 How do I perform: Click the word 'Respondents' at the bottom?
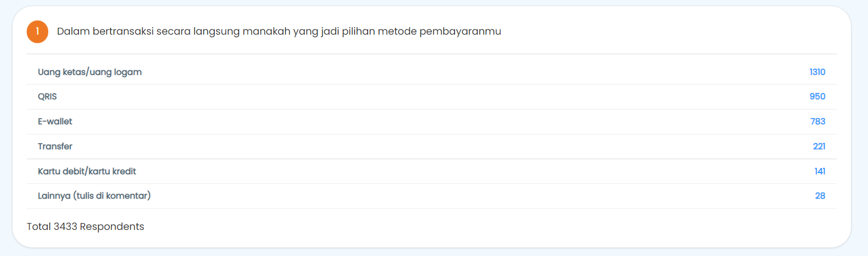(x=112, y=226)
